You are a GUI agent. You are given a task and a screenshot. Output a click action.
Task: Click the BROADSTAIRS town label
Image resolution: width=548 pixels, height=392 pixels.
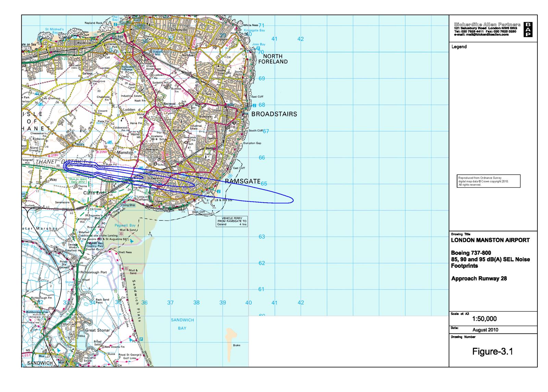pyautogui.click(x=274, y=114)
